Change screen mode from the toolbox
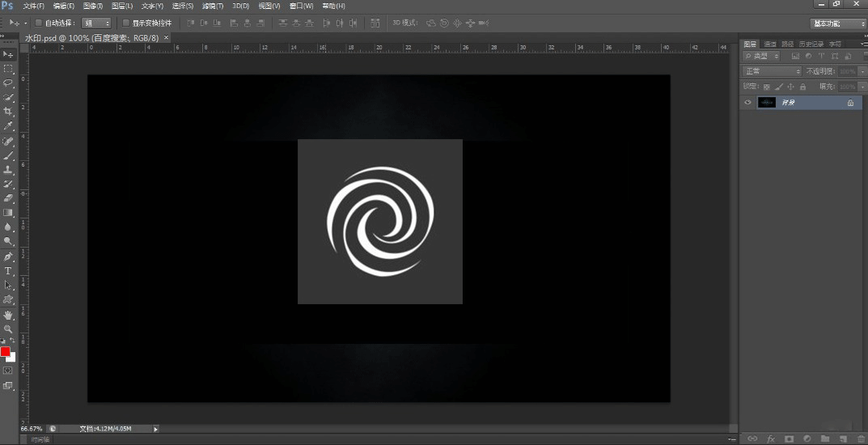Viewport: 868px width, 445px height. click(x=8, y=385)
